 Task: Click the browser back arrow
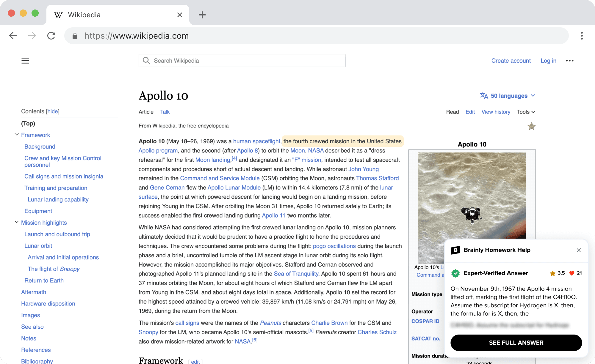(x=13, y=36)
